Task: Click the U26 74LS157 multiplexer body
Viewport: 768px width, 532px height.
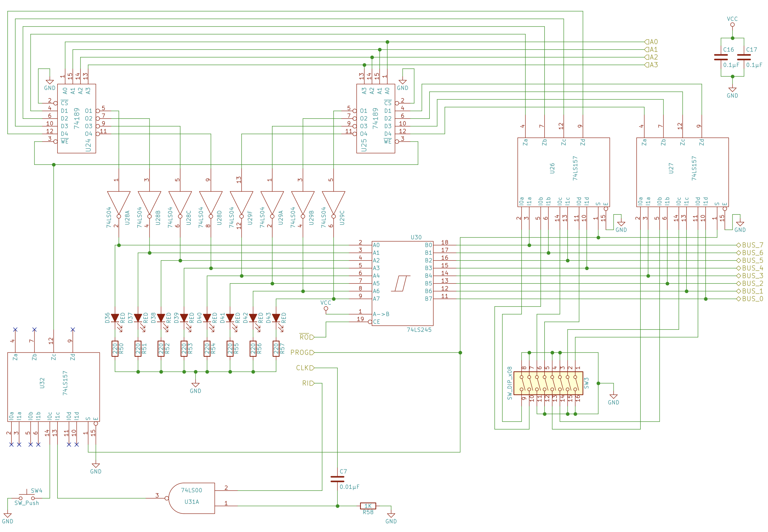Action: point(563,172)
